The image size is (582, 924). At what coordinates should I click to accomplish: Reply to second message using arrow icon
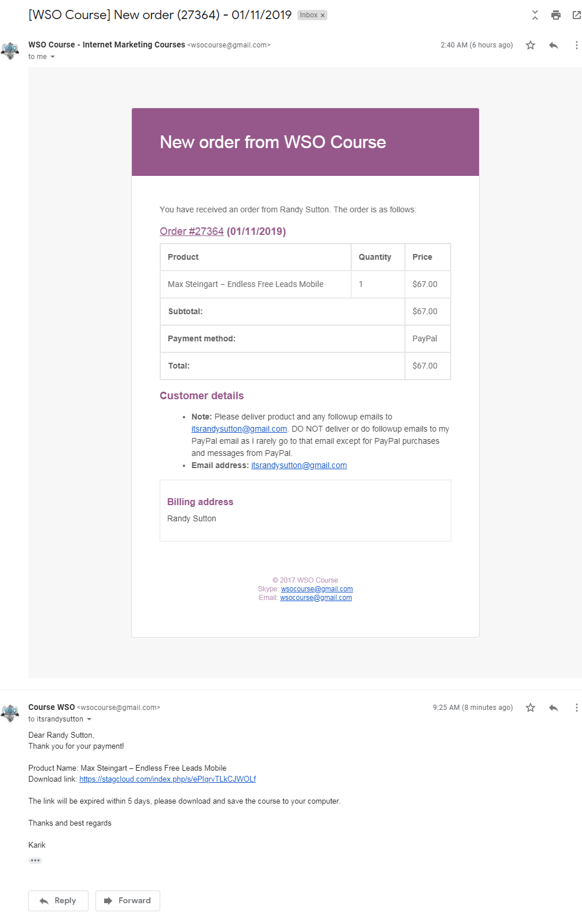[554, 708]
